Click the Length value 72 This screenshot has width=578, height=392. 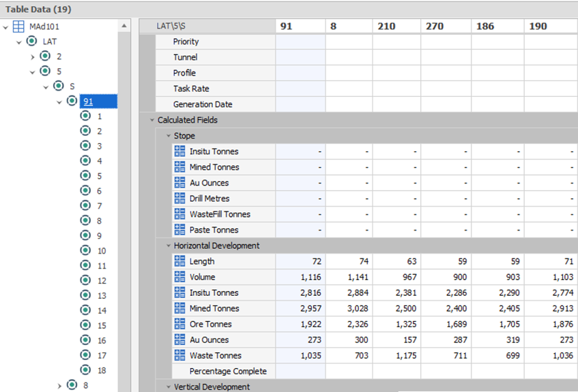[317, 261]
